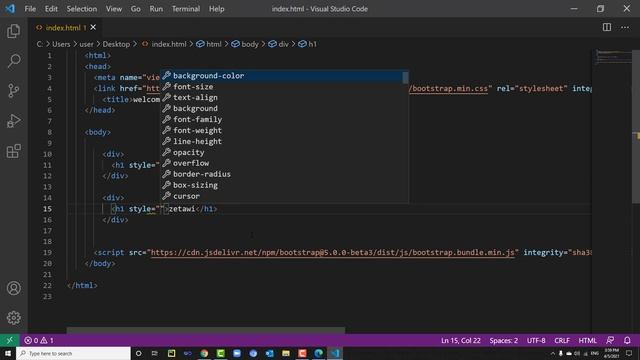
Task: Choose font-size from suggestions
Action: (284, 87)
